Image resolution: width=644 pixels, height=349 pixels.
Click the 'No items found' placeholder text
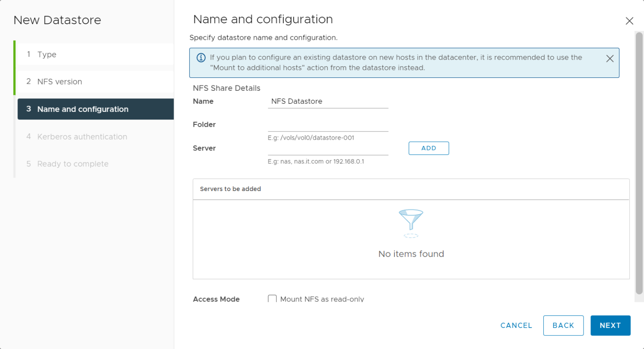[x=411, y=254]
